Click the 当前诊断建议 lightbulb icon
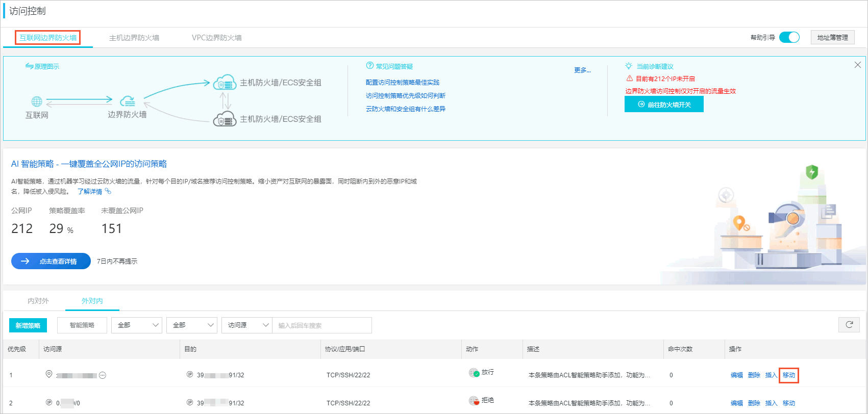Image resolution: width=868 pixels, height=414 pixels. click(629, 66)
